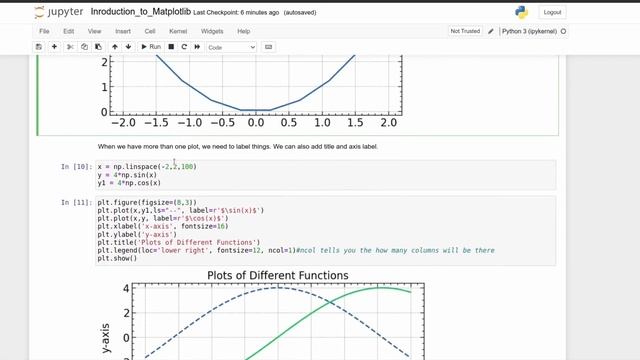Open the Cell menu
This screenshot has width=640, height=360.
pos(150,31)
